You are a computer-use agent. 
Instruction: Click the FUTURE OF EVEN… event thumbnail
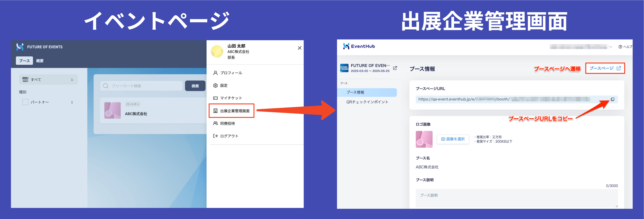coord(344,68)
